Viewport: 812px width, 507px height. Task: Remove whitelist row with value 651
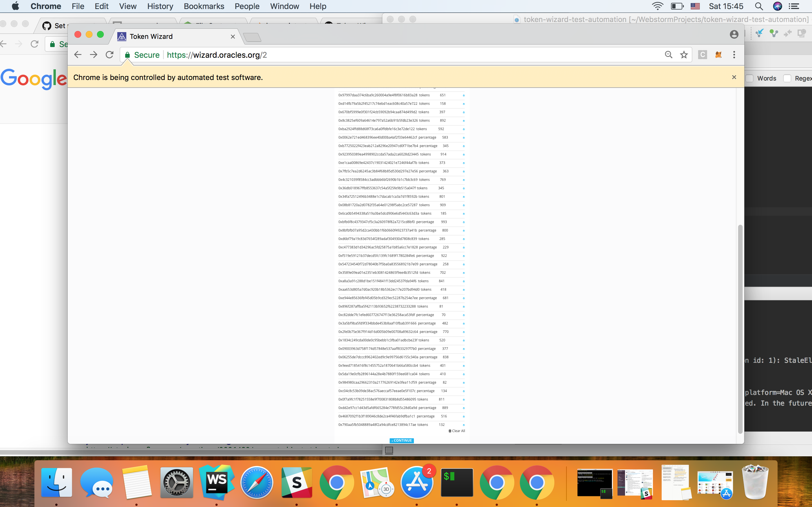(x=464, y=95)
